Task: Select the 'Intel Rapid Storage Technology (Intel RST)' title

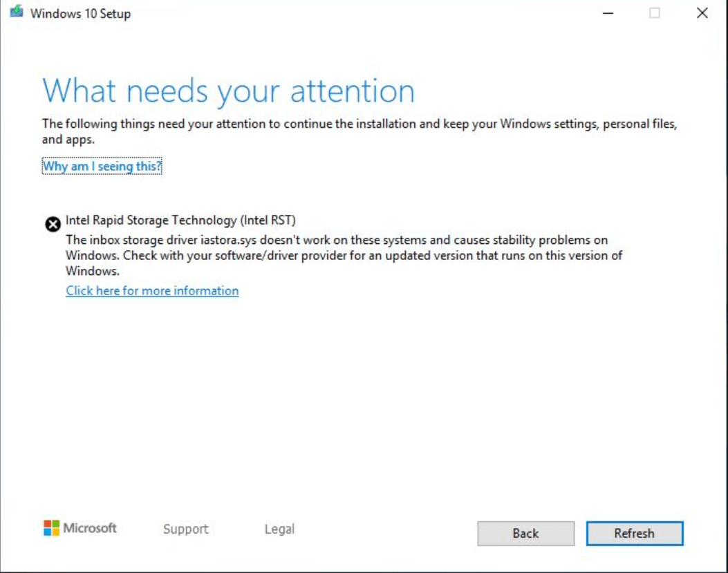Action: click(x=180, y=220)
